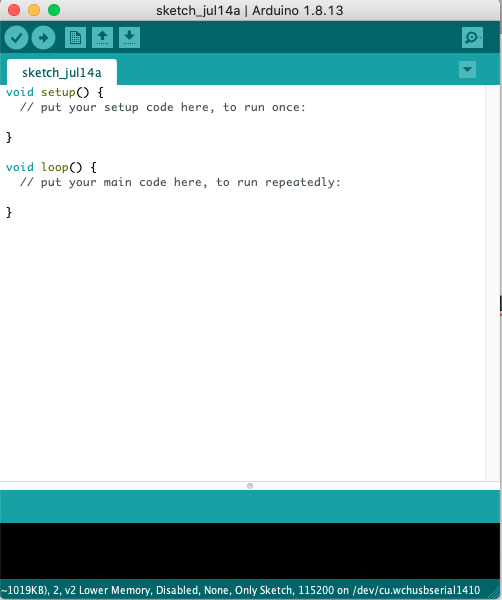Screen dimensions: 502x600
Task: Create a new sketch with New icon
Action: 75,38
